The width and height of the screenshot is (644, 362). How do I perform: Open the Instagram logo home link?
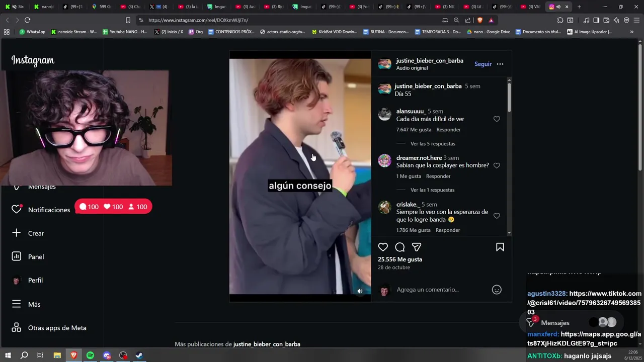33,60
